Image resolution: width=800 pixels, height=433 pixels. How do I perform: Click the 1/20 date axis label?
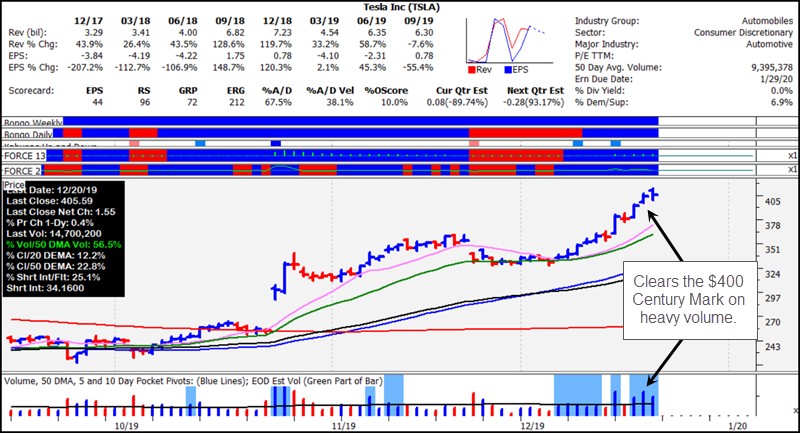[738, 426]
